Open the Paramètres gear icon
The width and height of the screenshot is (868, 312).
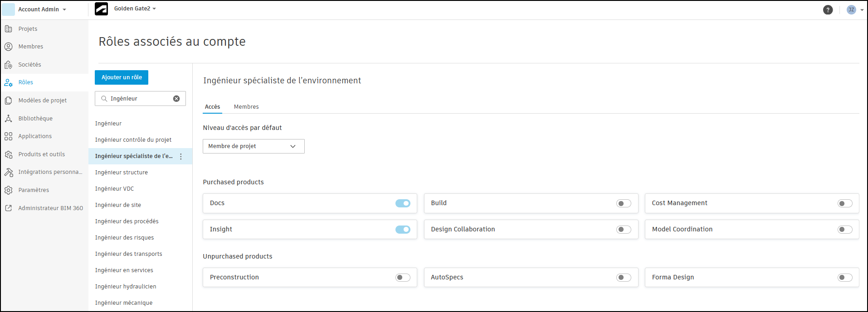tap(9, 190)
